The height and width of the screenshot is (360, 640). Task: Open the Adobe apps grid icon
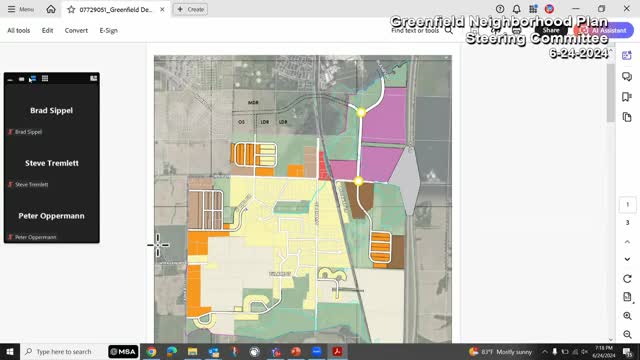[x=533, y=9]
